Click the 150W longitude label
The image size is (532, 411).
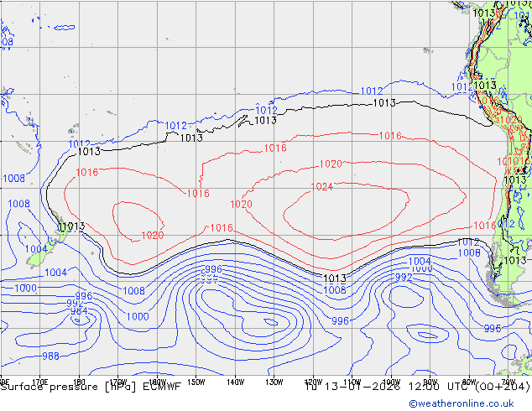pos(196,382)
